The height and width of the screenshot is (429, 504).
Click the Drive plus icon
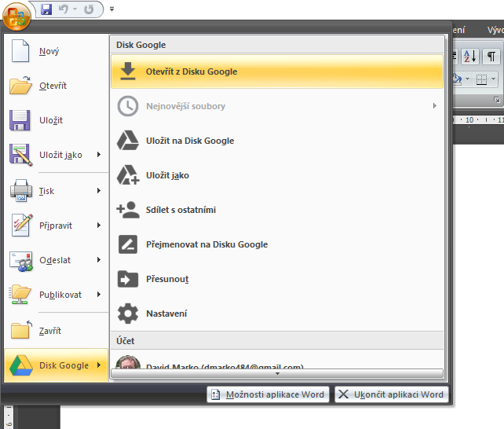pos(128,174)
